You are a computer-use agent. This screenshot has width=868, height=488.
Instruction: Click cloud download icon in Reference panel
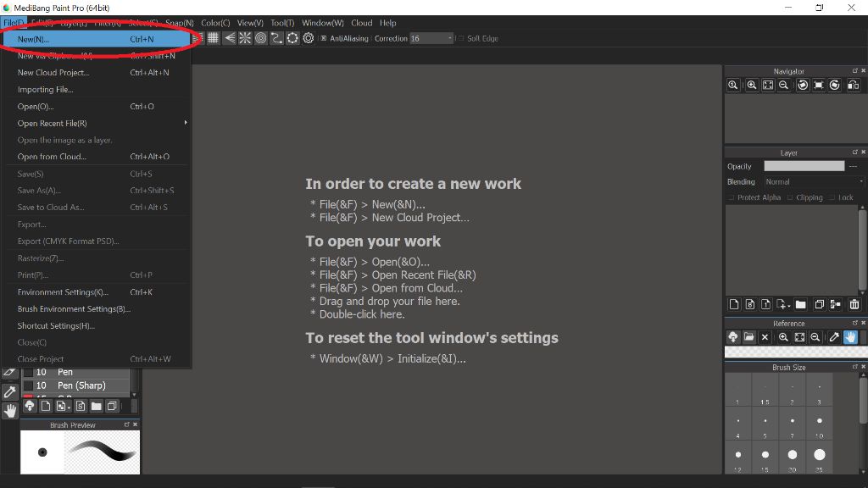coord(733,337)
